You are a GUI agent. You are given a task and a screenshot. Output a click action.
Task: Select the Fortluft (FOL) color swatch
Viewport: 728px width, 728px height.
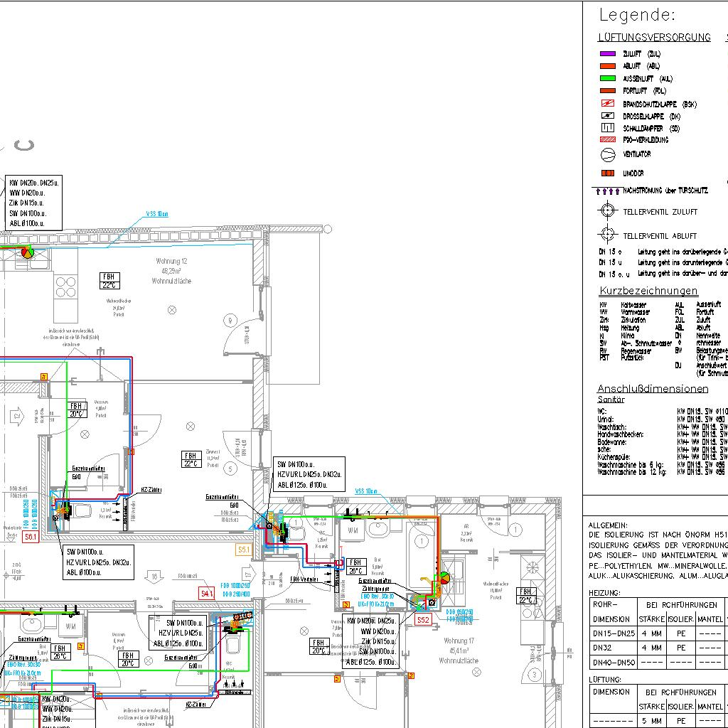pos(607,91)
